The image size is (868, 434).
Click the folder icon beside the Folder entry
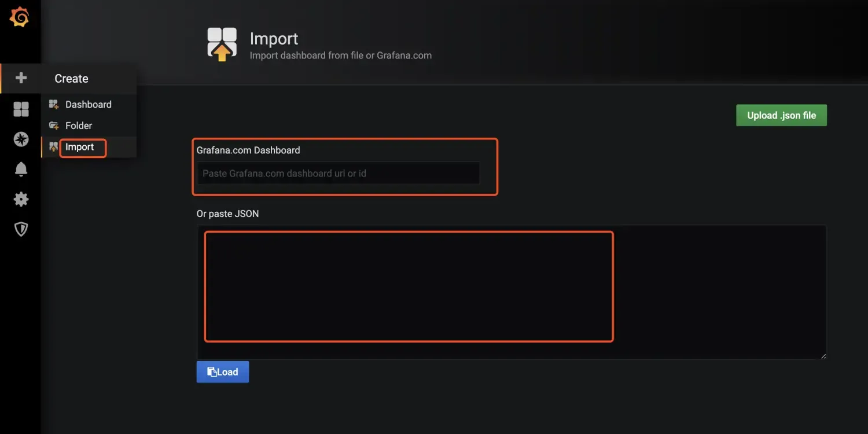[53, 126]
